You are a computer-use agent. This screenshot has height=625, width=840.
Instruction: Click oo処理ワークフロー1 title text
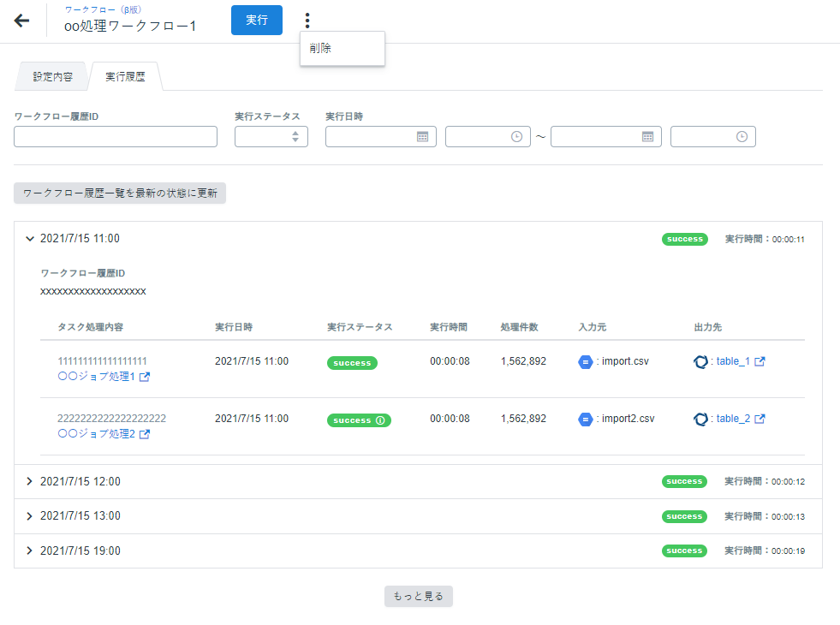(x=130, y=27)
